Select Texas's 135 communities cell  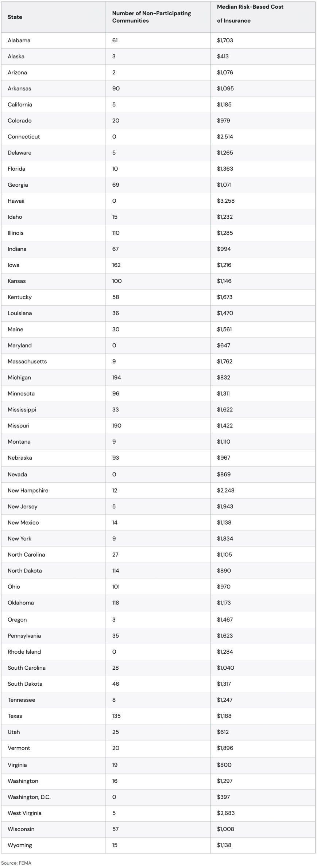(116, 716)
